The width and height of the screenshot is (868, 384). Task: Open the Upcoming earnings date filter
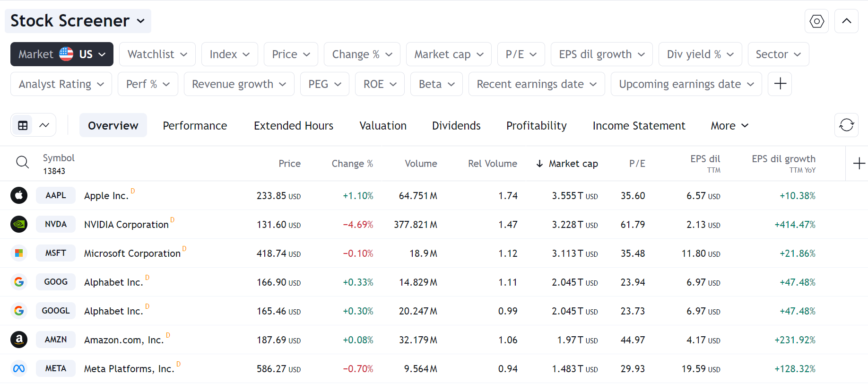(686, 84)
